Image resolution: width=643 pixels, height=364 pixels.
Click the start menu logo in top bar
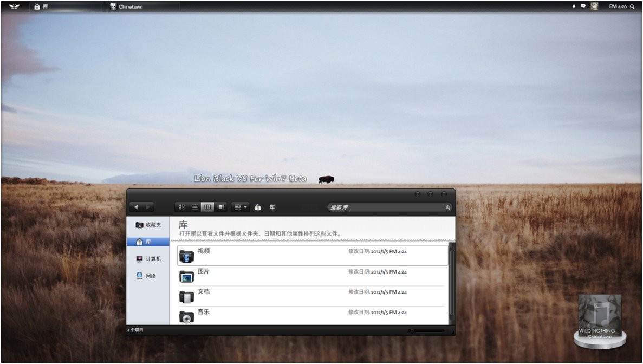coord(14,6)
